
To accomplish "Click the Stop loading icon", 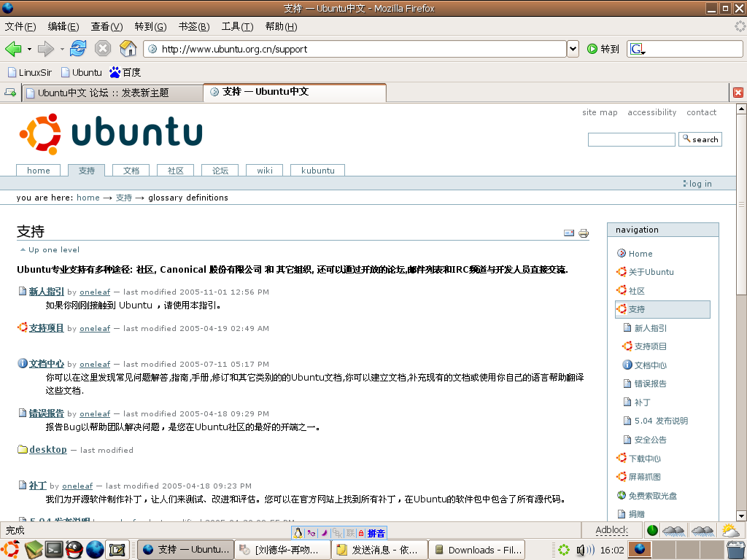I will click(x=102, y=49).
